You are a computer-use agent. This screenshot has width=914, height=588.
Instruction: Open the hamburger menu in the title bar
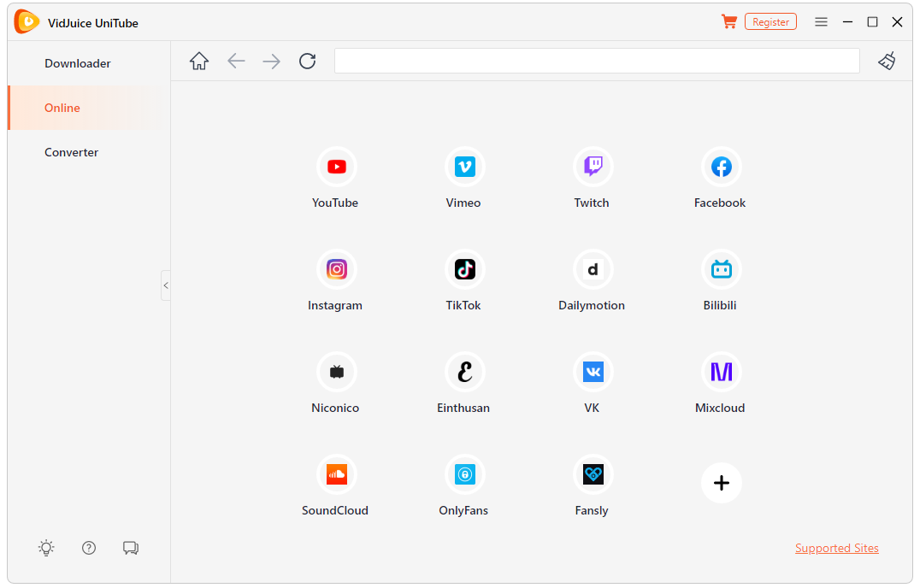pos(821,21)
